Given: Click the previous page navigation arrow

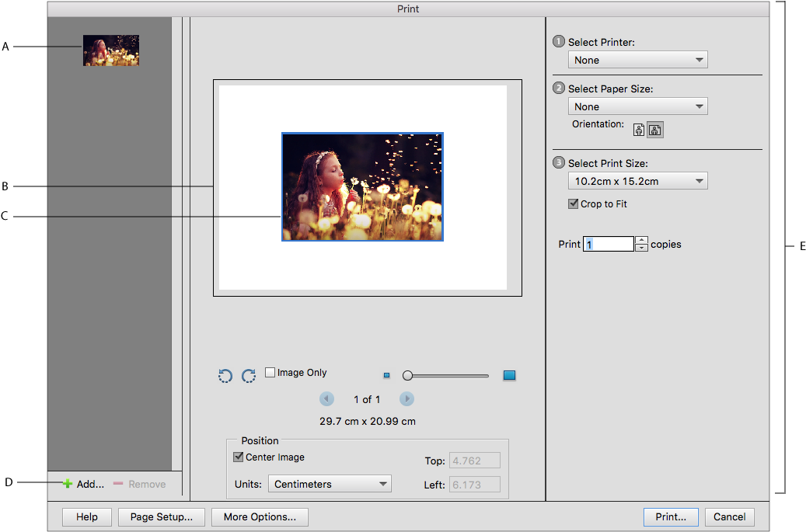Looking at the screenshot, I should click(x=326, y=398).
